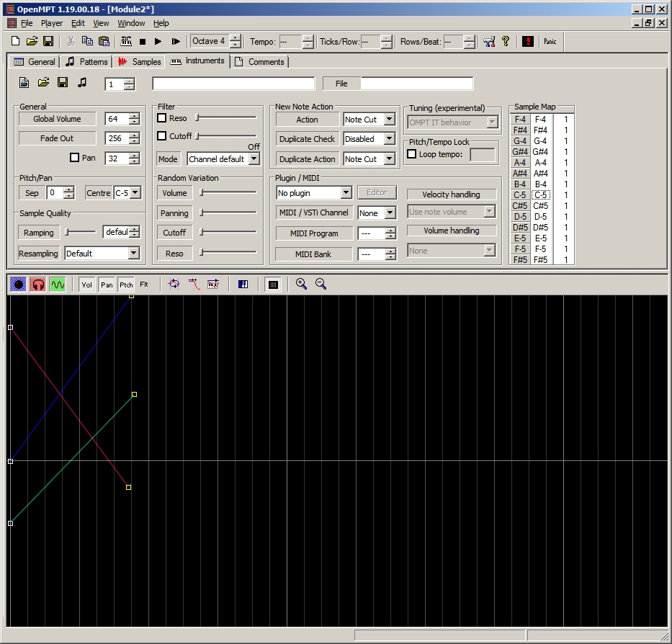Click the red Panic exclamation icon

528,42
